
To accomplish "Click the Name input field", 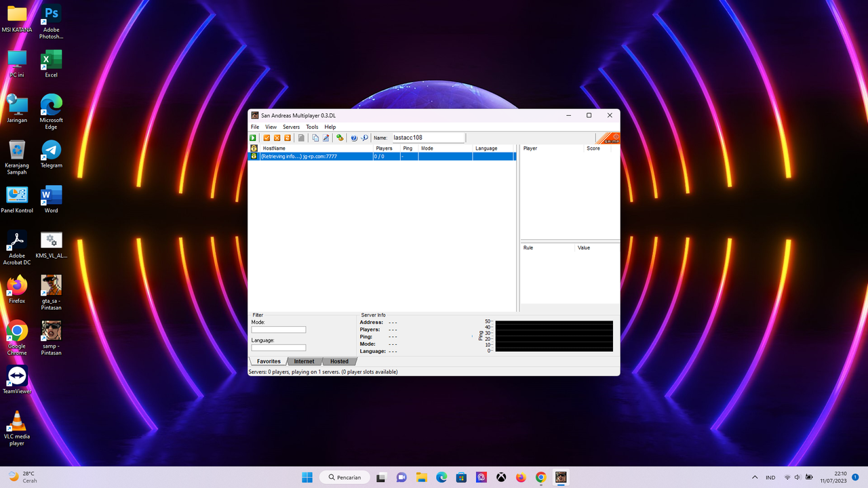I will [428, 138].
